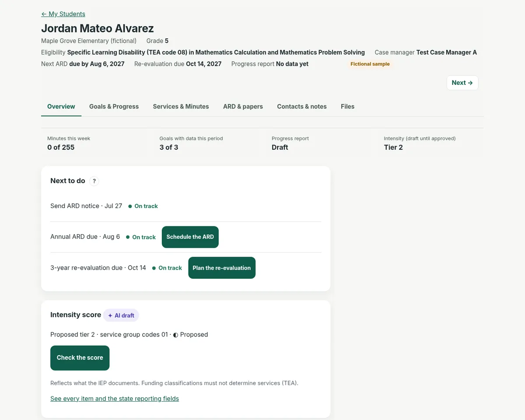Click Case manager Test Case Manager A

pos(426,52)
